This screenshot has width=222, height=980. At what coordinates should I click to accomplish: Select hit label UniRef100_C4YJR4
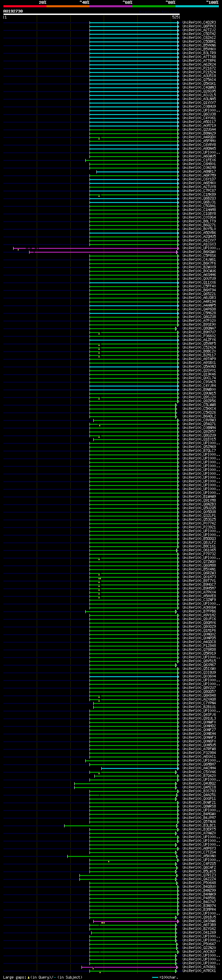[x=199, y=386]
